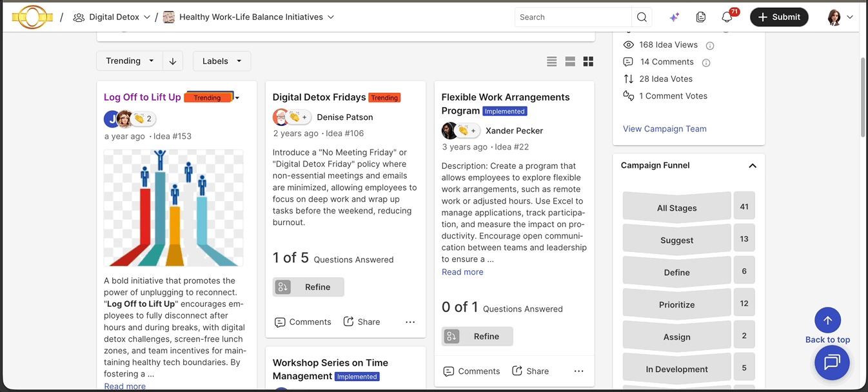Open the AI sparkle assistant icon
The height and width of the screenshot is (392, 868).
tap(674, 17)
